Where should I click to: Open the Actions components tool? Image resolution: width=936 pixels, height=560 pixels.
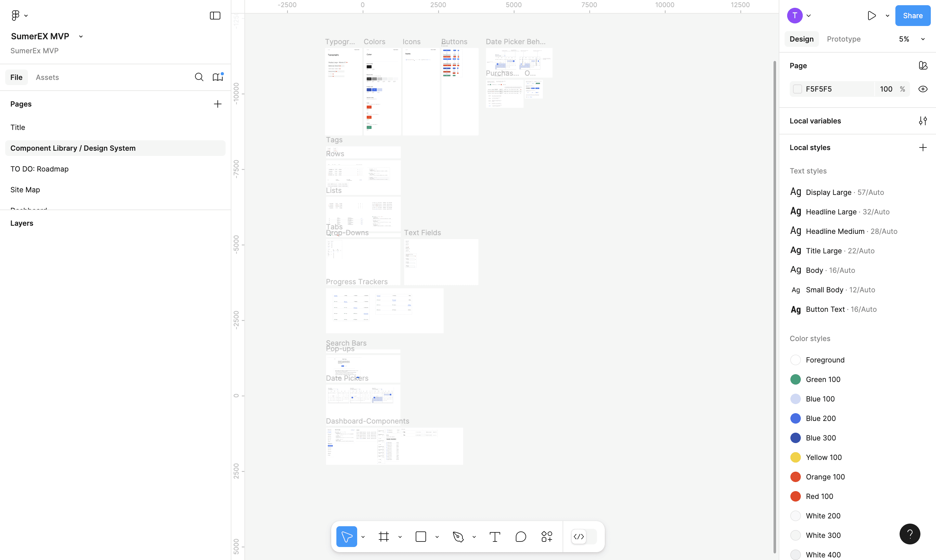[547, 537]
